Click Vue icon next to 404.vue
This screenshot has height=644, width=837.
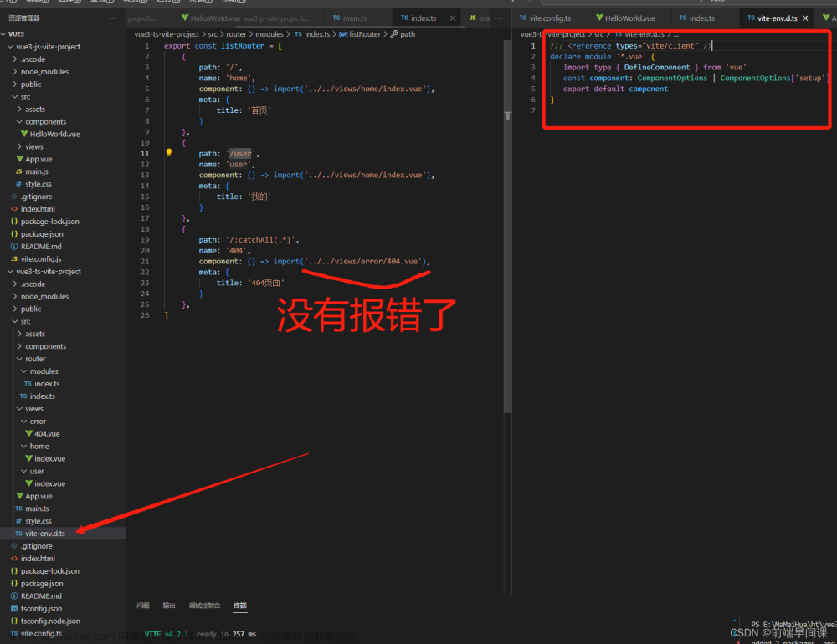pyautogui.click(x=28, y=434)
